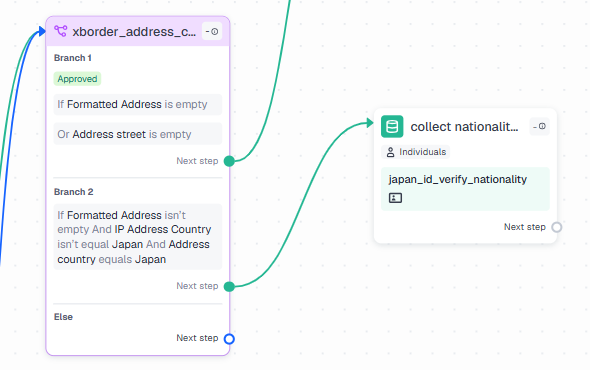This screenshot has height=370, width=590.
Task: Click the ID card icon under japan_id_verify_nationality
Action: 395,198
